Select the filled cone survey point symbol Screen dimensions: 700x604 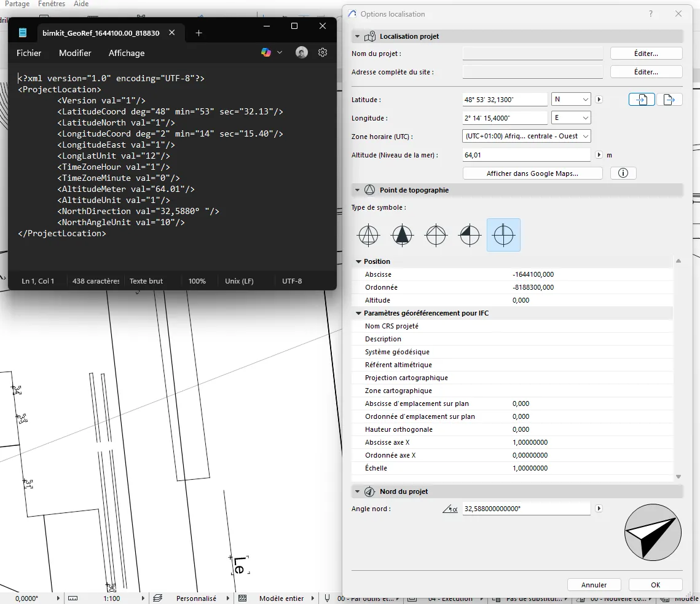402,234
